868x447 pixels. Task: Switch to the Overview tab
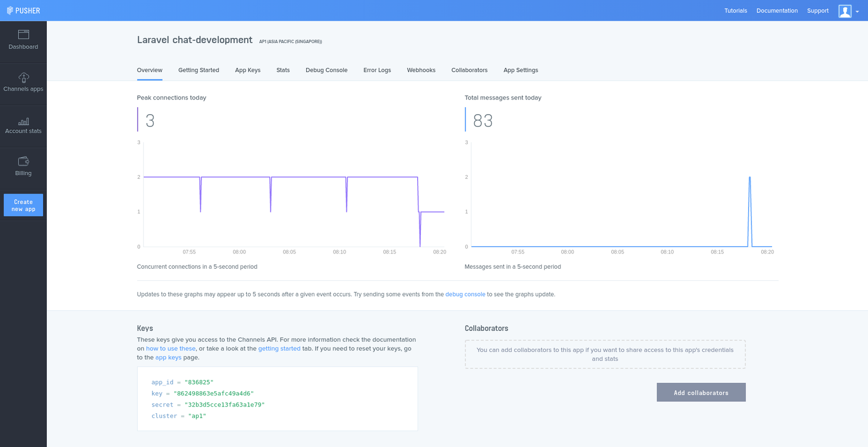pos(149,70)
